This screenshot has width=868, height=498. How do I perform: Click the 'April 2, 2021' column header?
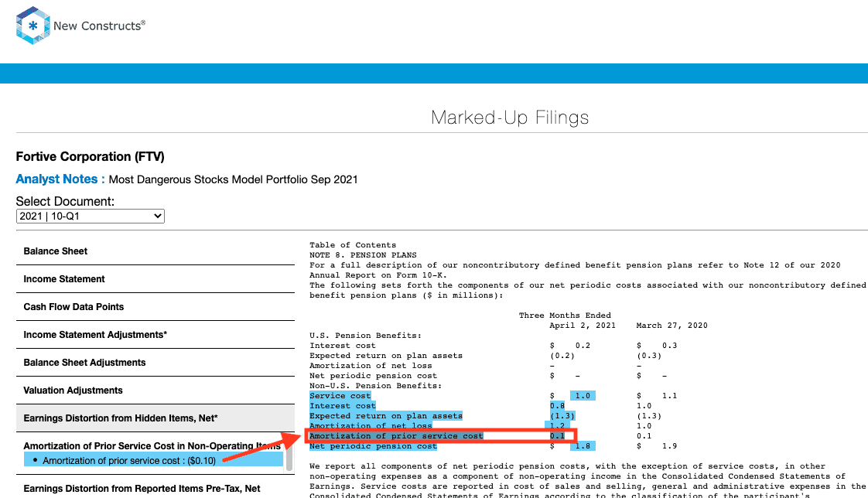tap(583, 326)
